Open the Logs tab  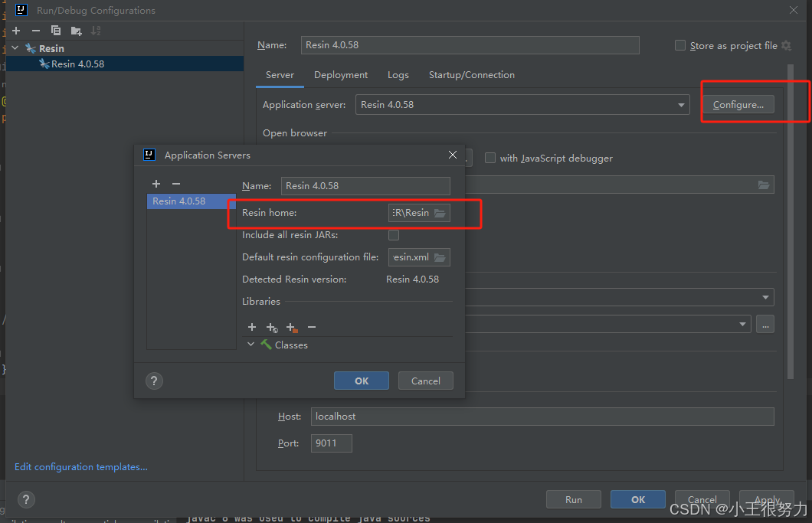click(398, 75)
